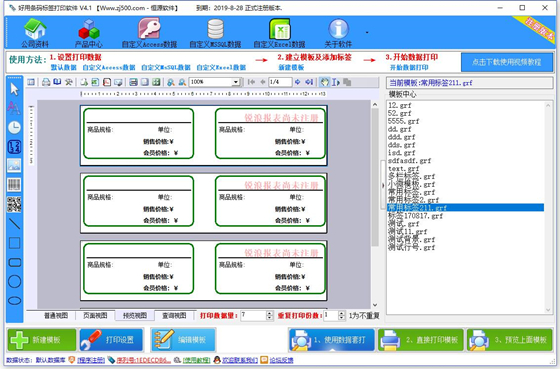Viewport: 560px width, 369px height.
Task: Select 标签170817.grf in template list
Action: click(x=415, y=216)
